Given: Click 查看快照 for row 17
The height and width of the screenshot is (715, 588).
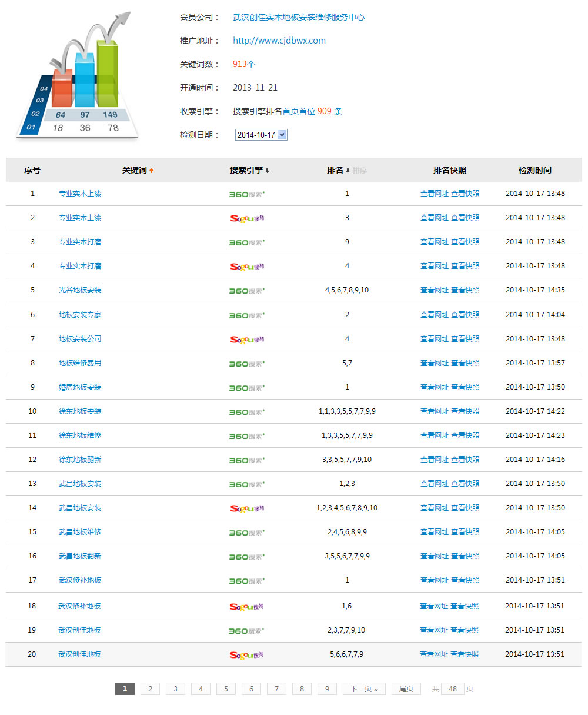Looking at the screenshot, I should 465,580.
